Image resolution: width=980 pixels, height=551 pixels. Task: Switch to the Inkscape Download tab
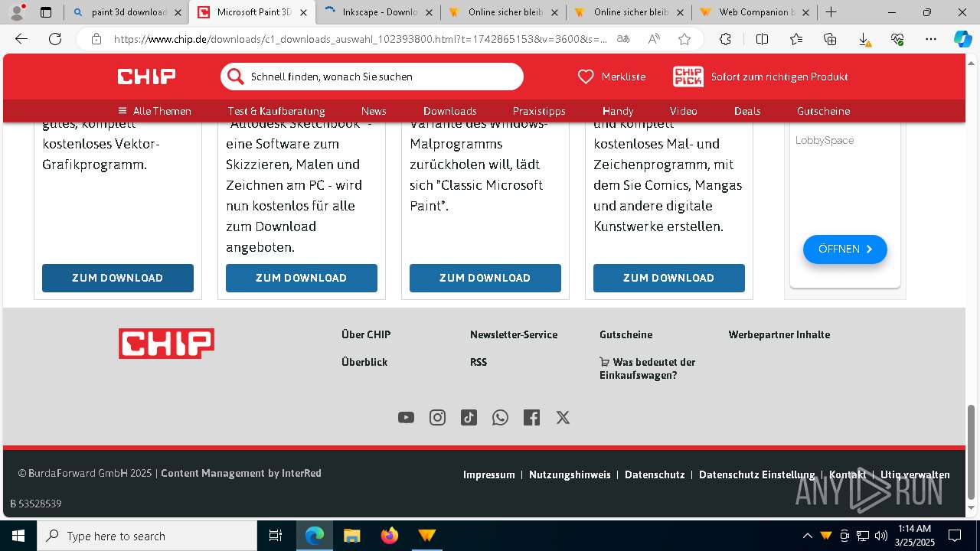point(378,12)
